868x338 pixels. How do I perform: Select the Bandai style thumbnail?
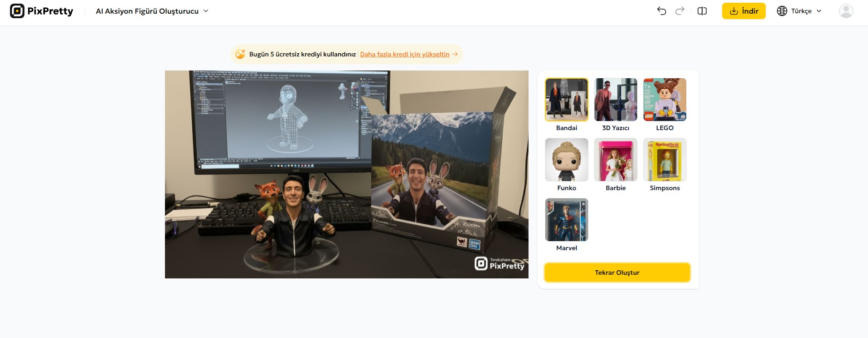[566, 100]
